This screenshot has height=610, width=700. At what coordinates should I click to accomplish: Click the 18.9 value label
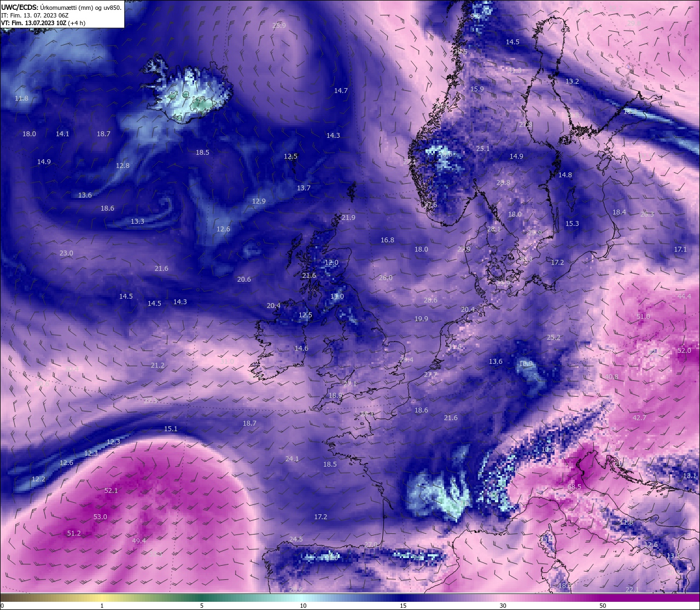(x=335, y=395)
